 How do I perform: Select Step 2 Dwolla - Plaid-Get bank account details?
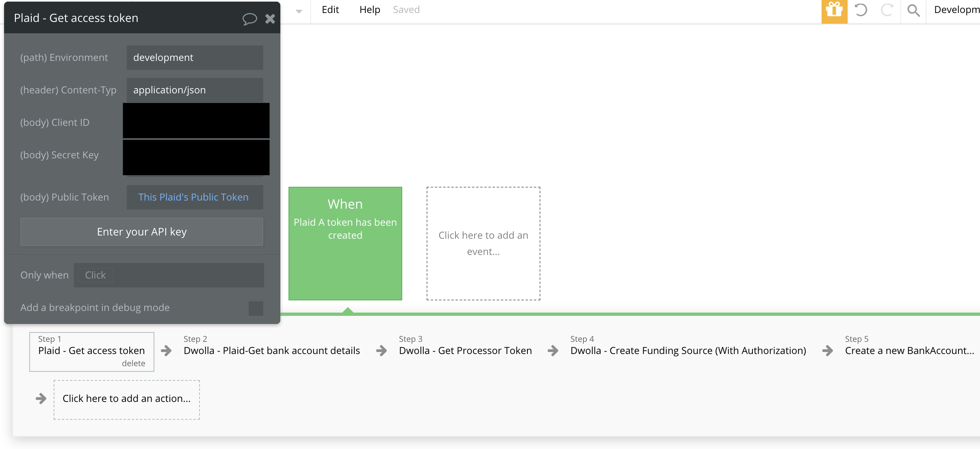click(x=272, y=351)
